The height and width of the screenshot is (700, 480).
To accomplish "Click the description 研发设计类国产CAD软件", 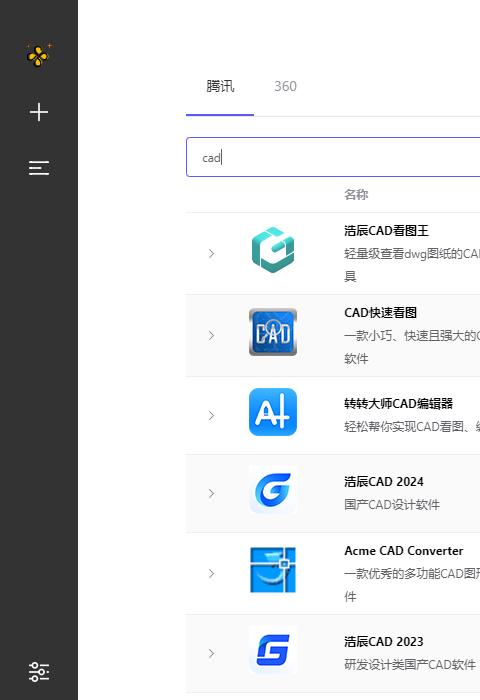I will [x=410, y=665].
